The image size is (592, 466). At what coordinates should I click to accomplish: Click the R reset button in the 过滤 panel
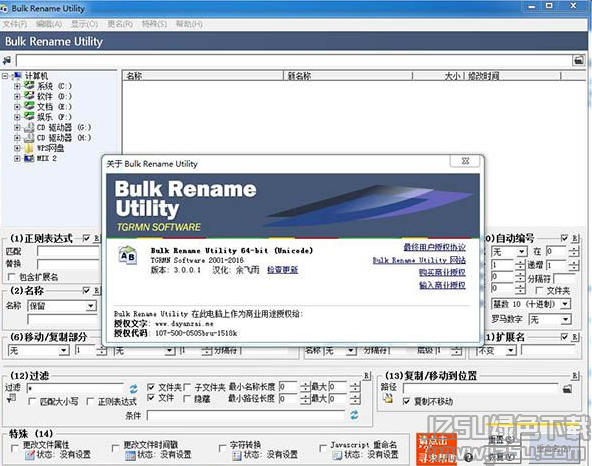[x=367, y=375]
